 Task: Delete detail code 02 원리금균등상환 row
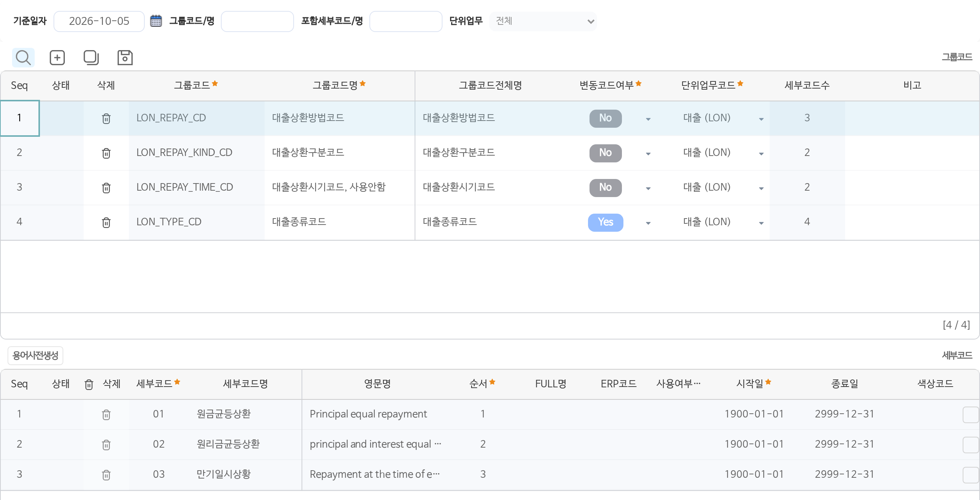pyautogui.click(x=106, y=445)
